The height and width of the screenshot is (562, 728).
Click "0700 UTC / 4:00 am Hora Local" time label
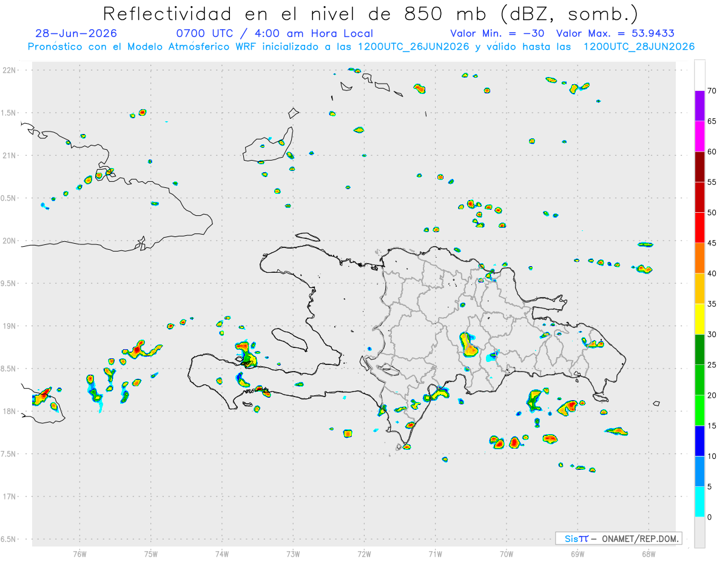[275, 33]
